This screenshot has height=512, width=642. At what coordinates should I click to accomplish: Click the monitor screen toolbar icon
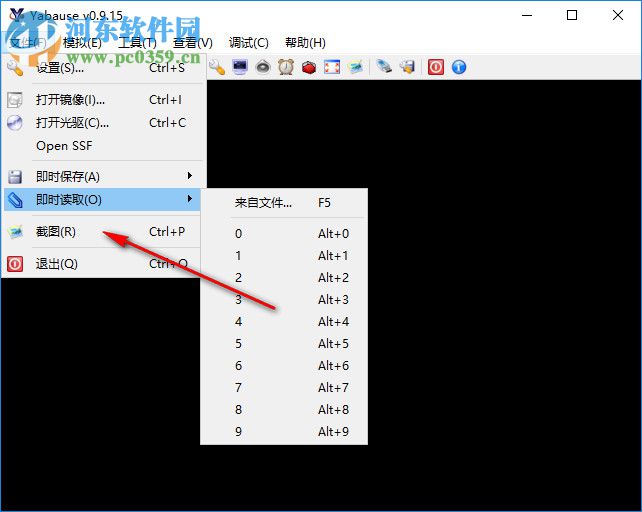[240, 67]
